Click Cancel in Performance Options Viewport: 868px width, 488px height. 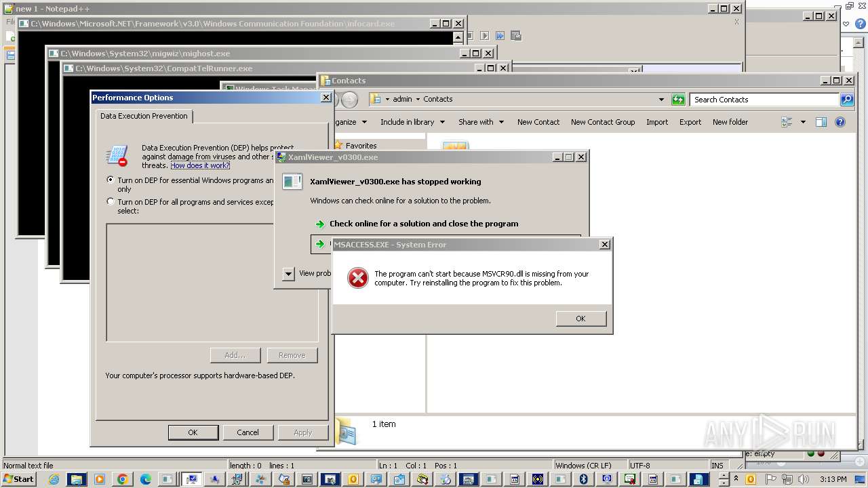coord(248,432)
